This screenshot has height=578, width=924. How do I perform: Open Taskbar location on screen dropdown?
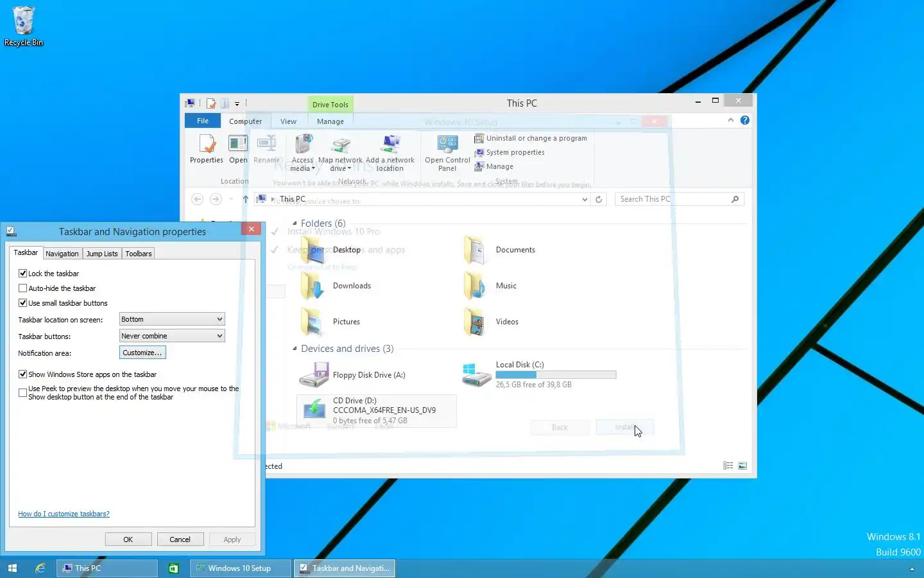click(172, 319)
